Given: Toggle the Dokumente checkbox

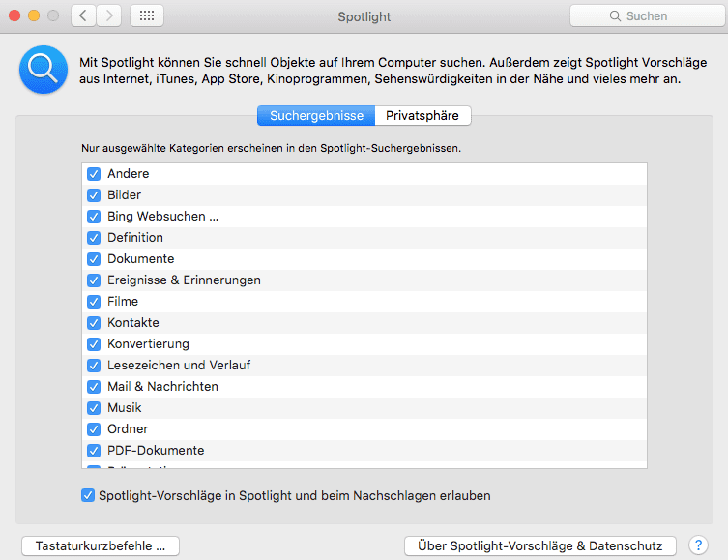Looking at the screenshot, I should click(94, 258).
